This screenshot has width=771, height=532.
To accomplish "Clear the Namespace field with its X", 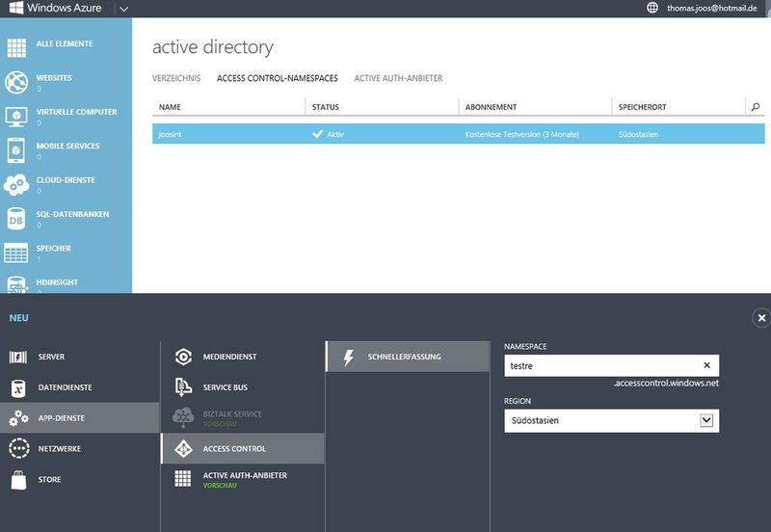I will click(706, 365).
